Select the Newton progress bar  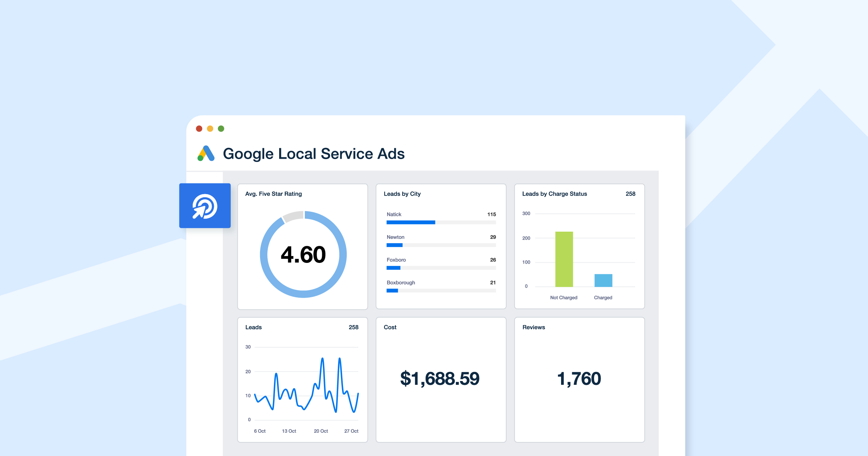click(394, 244)
